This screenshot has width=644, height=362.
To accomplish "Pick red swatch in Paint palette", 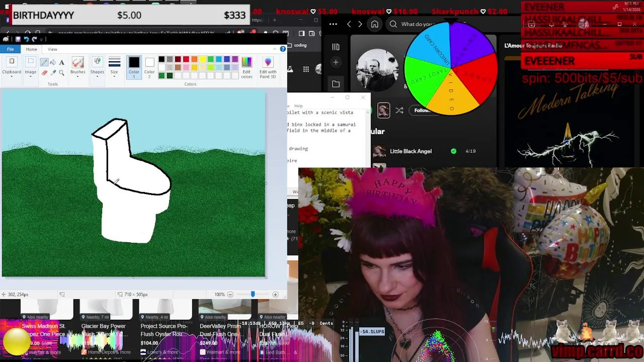I will pyautogui.click(x=186, y=59).
